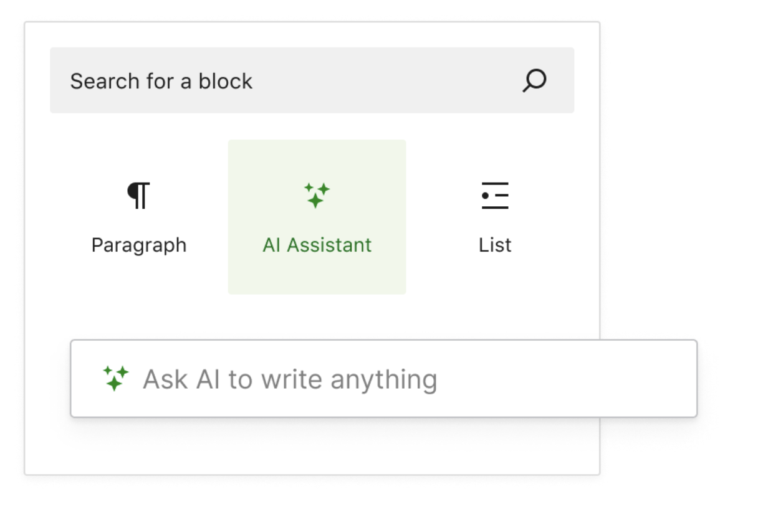Select the List block option
The image size is (763, 532).
pos(494,217)
